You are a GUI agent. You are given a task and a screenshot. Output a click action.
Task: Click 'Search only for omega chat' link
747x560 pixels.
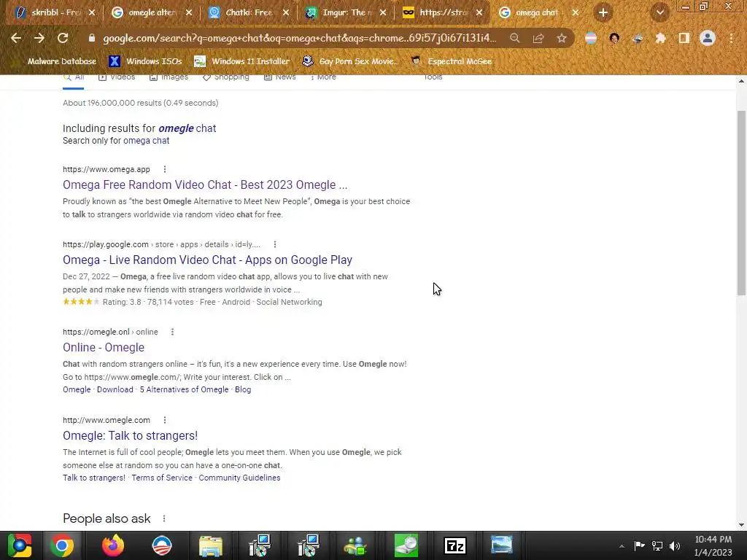pos(146,141)
